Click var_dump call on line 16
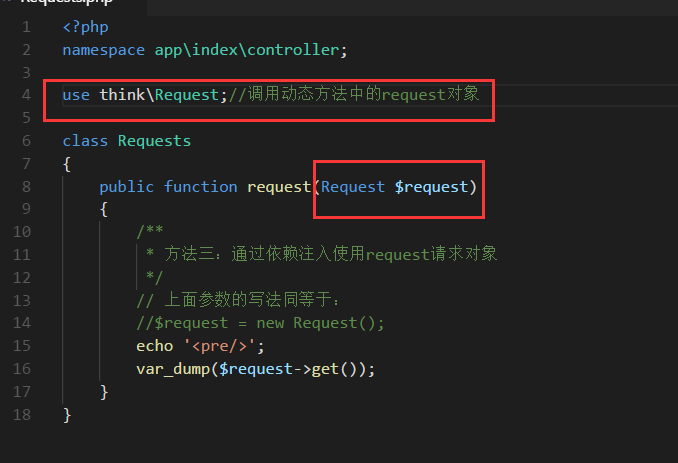The image size is (678, 463). 173,369
